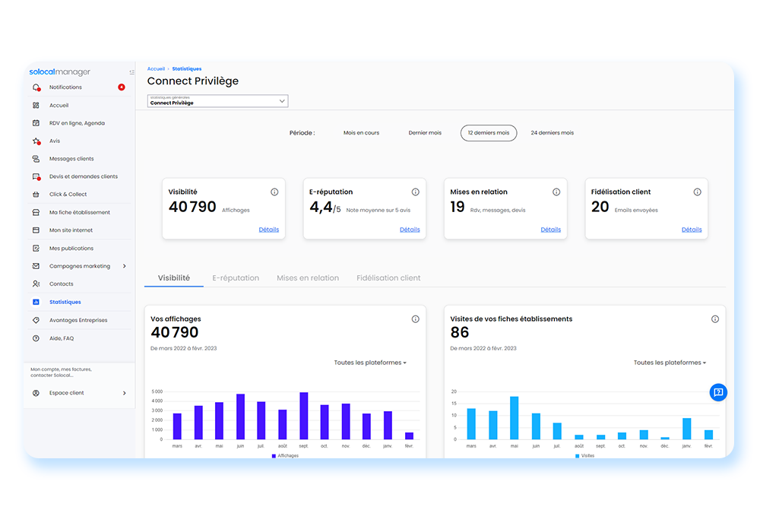Show info for the Visibilité card
This screenshot has height=532, width=760.
(274, 192)
